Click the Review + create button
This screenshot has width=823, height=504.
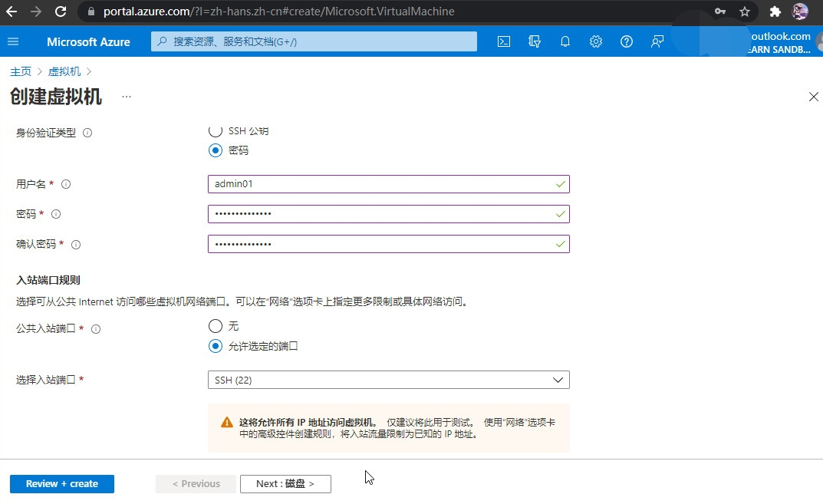tap(61, 483)
